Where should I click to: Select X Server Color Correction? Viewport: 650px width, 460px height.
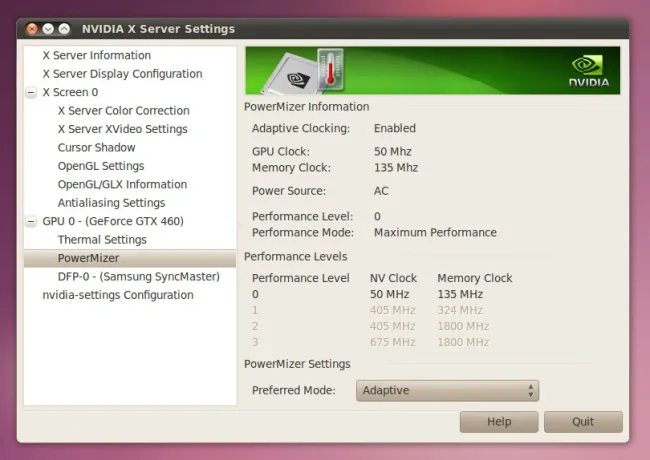coord(124,111)
